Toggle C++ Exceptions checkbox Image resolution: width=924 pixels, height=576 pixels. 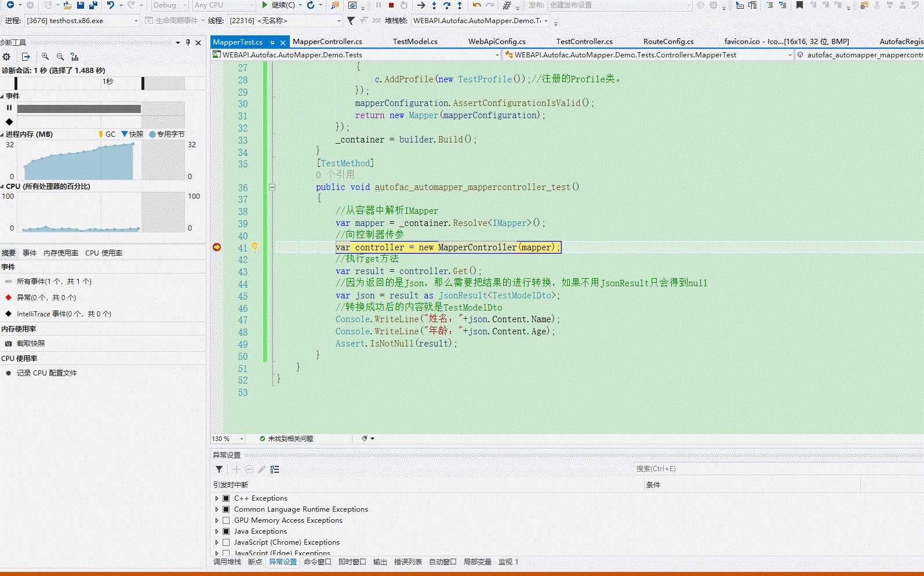click(x=226, y=498)
